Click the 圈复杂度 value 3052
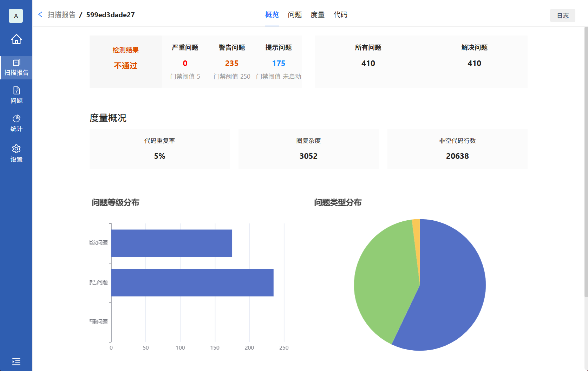Image resolution: width=588 pixels, height=371 pixels. tap(308, 156)
